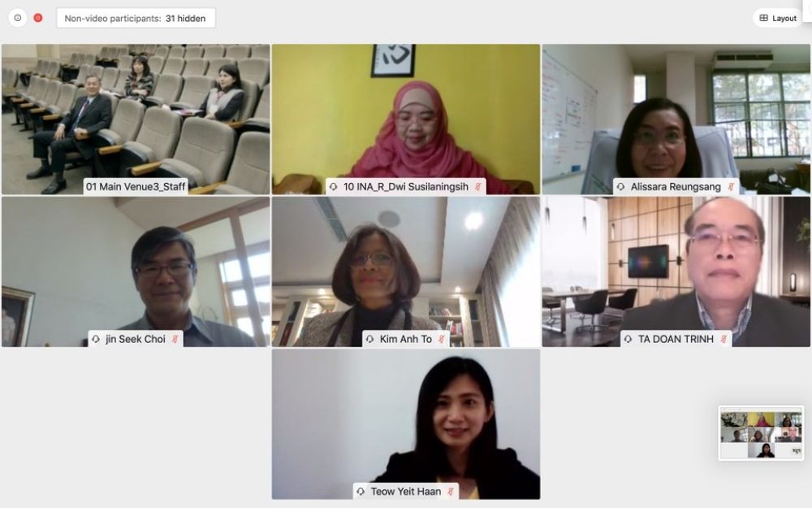
Task: Click headset icon beside Dwi Susilaningsih
Action: point(334,187)
